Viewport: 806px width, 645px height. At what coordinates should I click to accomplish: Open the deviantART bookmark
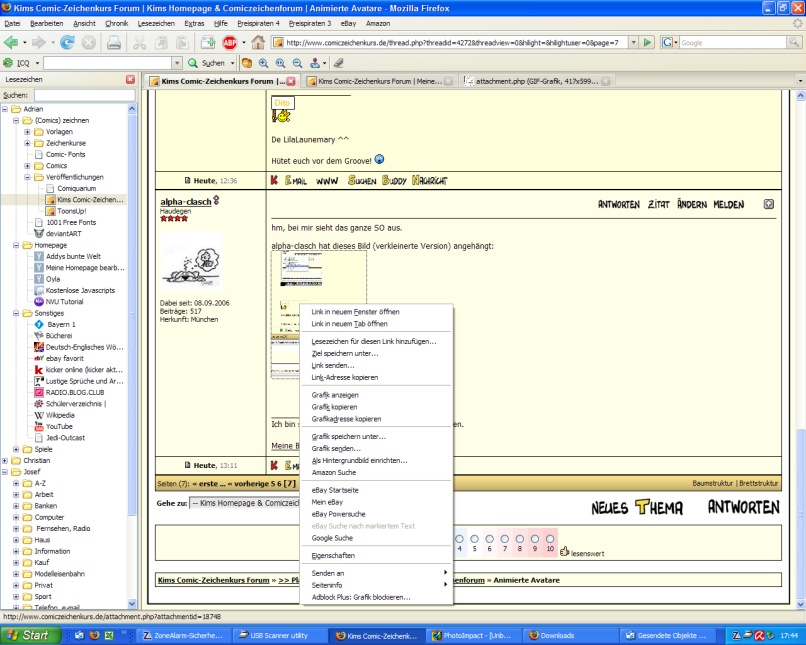64,233
